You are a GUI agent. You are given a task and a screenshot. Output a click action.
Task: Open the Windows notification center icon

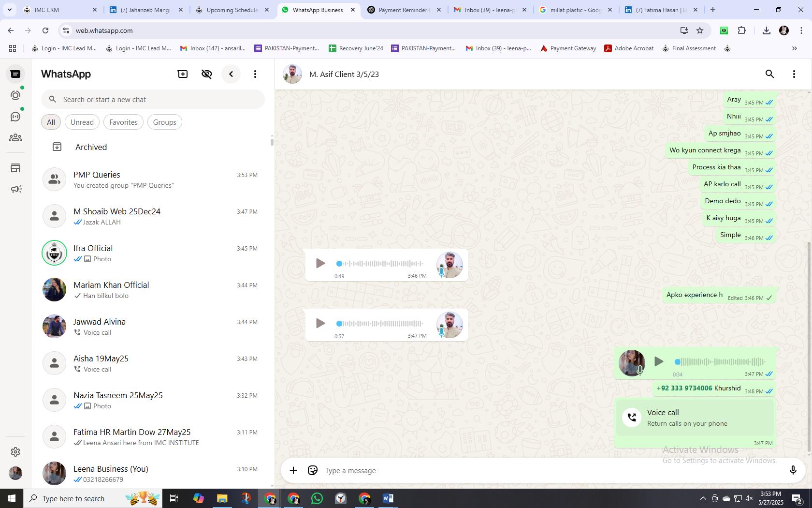point(797,498)
